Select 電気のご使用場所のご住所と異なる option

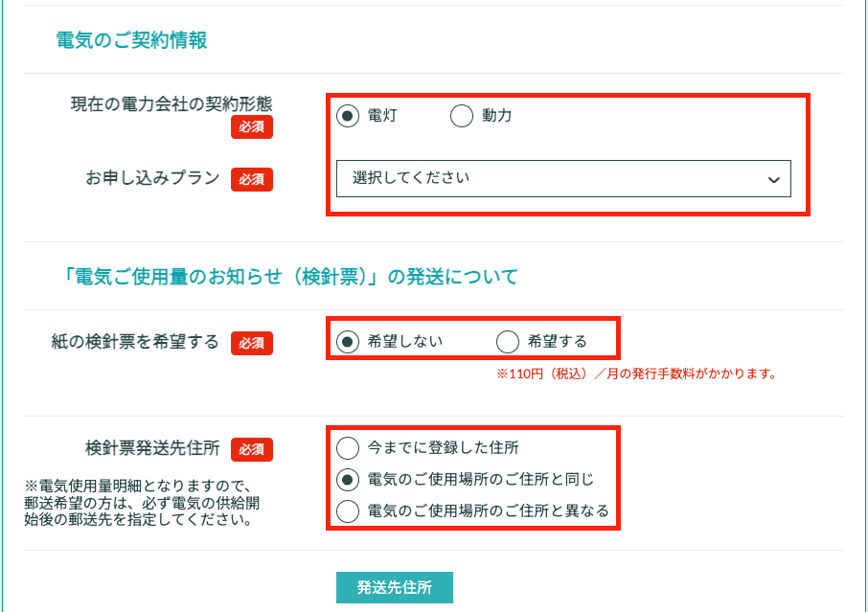click(348, 510)
